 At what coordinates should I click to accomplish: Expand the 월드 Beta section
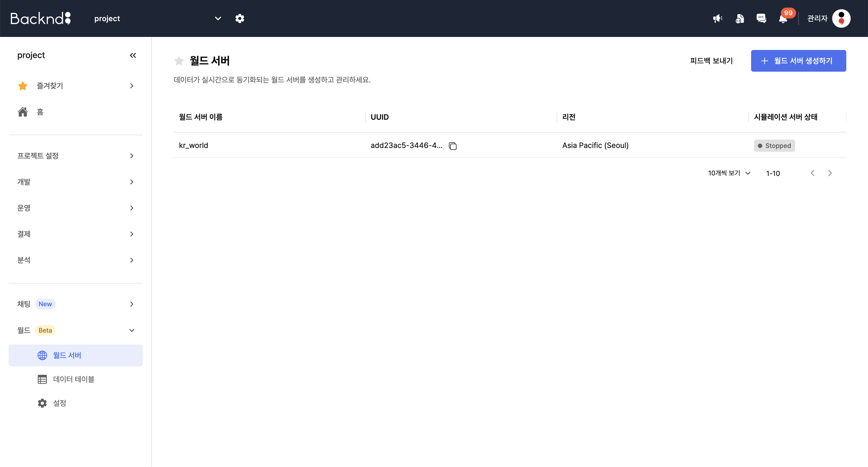click(x=132, y=330)
